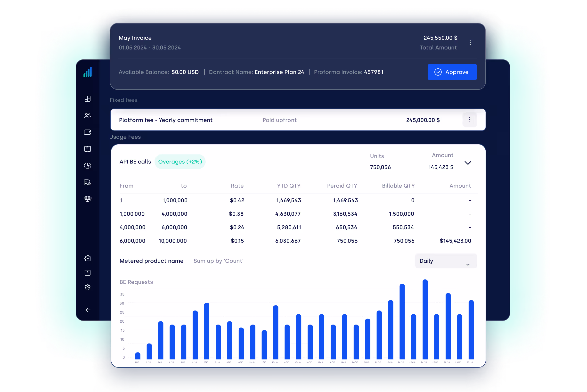
Task: Open the wallet icon in sidebar
Action: [x=88, y=132]
